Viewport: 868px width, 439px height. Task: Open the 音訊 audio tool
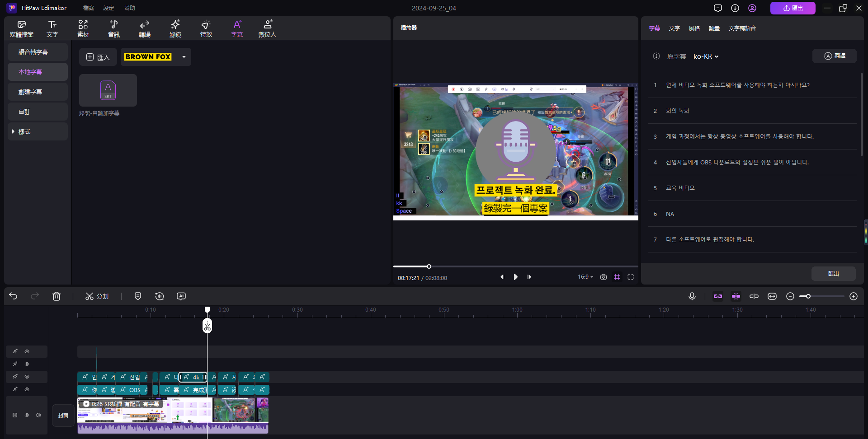[114, 28]
